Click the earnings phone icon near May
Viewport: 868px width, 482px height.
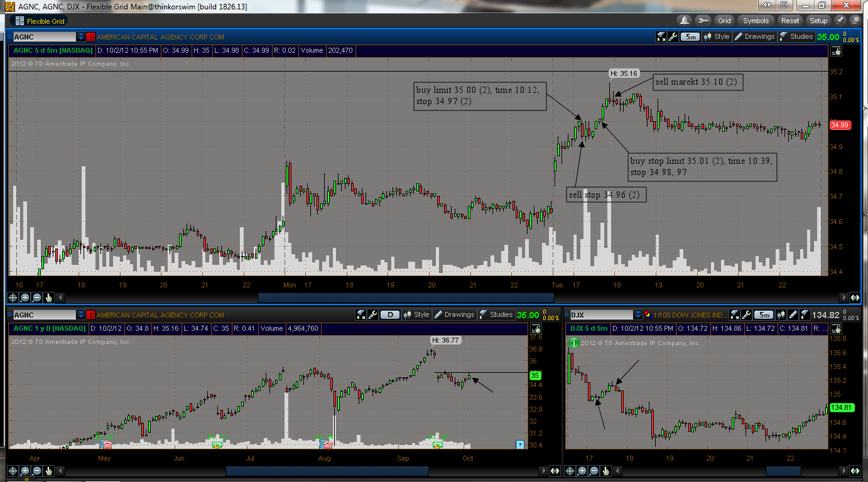pyautogui.click(x=106, y=444)
